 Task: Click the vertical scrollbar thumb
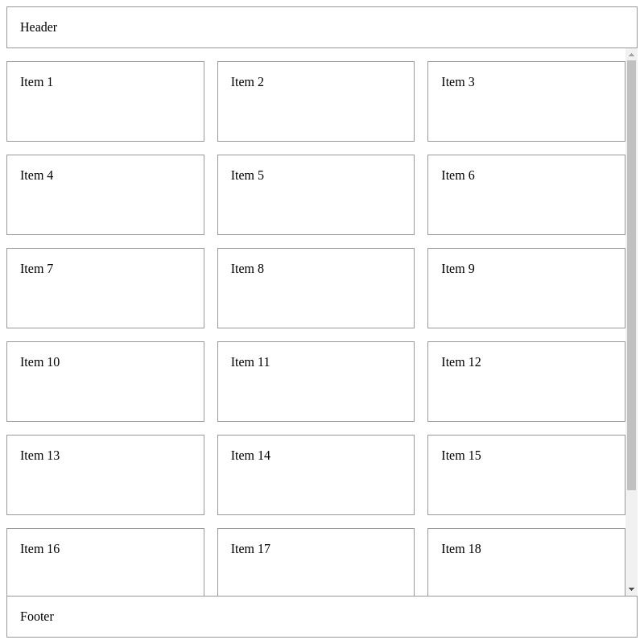[631, 274]
